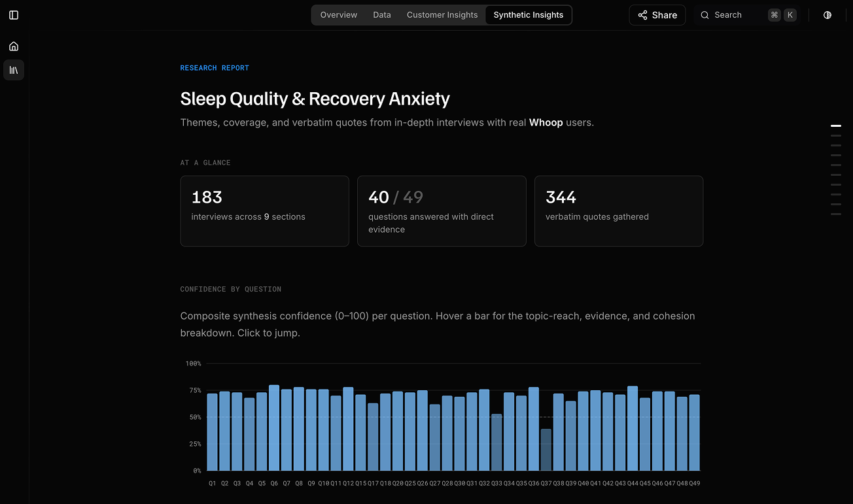Click the Q1 confidence bar

click(x=212, y=432)
